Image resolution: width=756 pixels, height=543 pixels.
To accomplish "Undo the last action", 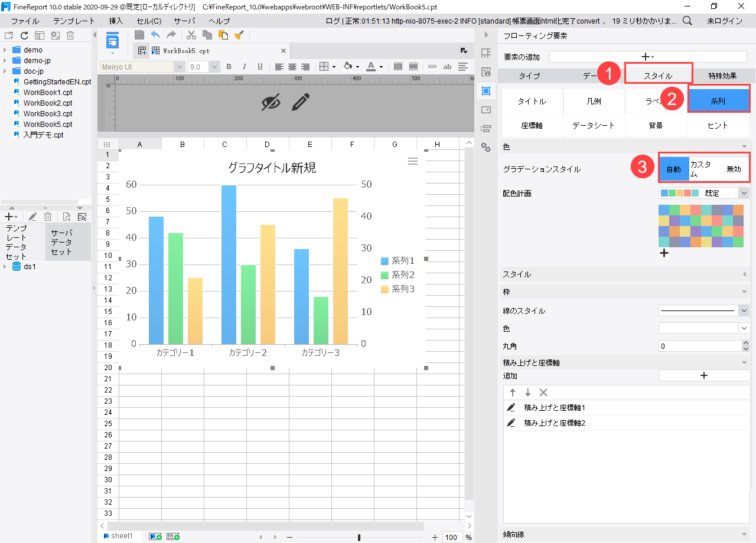I will pos(155,35).
